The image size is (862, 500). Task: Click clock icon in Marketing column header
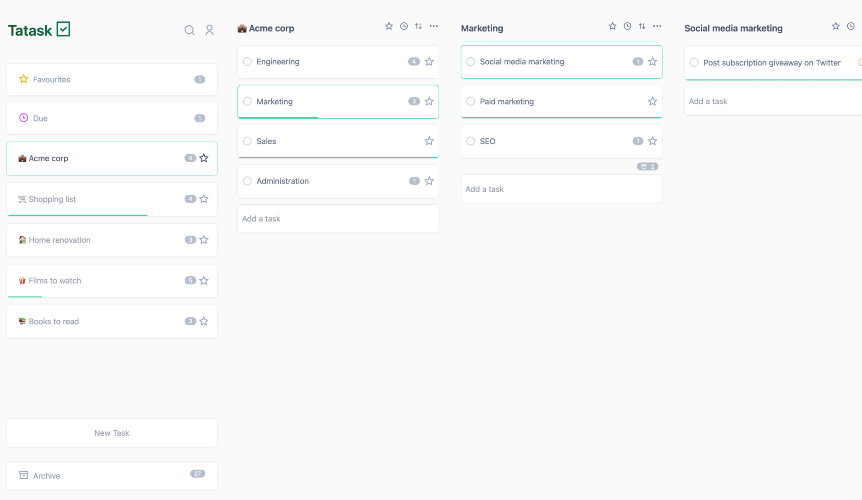tap(627, 26)
